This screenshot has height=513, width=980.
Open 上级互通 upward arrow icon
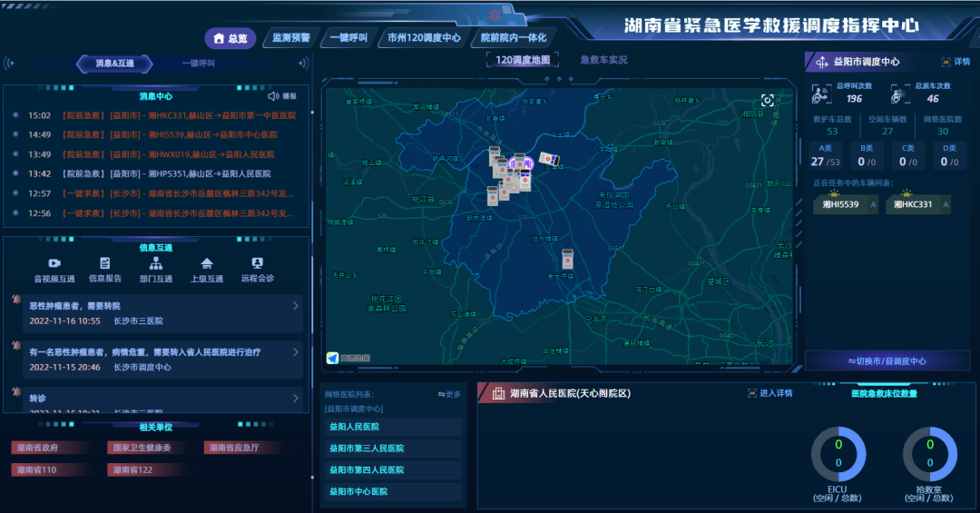click(x=207, y=263)
